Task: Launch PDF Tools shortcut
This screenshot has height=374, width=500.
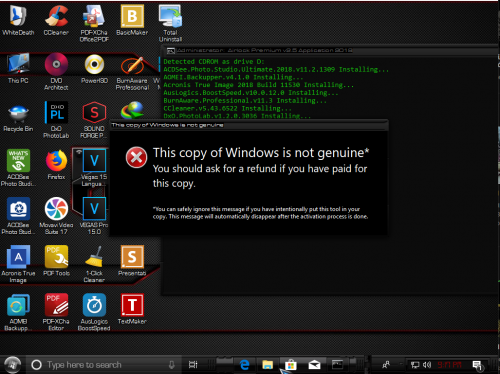Action: click(56, 261)
